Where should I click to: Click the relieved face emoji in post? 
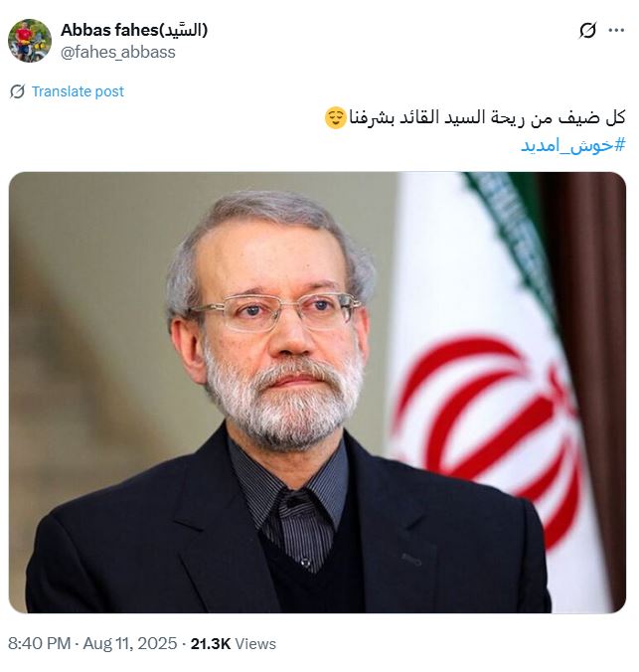(x=335, y=118)
